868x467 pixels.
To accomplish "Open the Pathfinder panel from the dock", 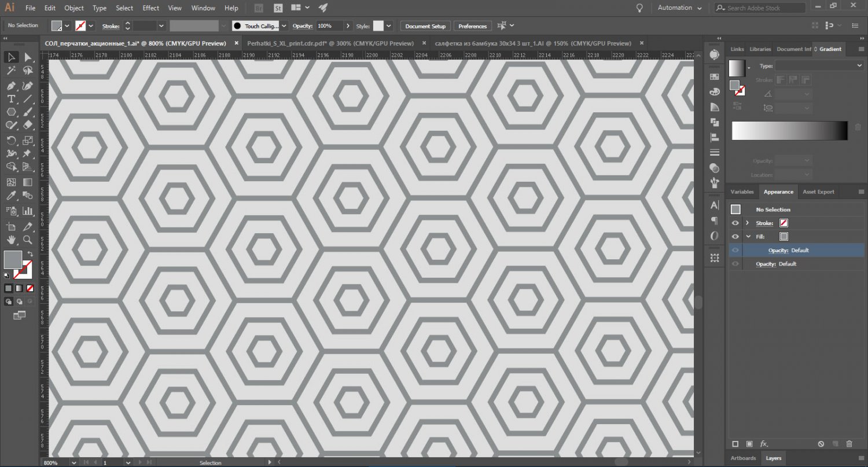I will [715, 122].
